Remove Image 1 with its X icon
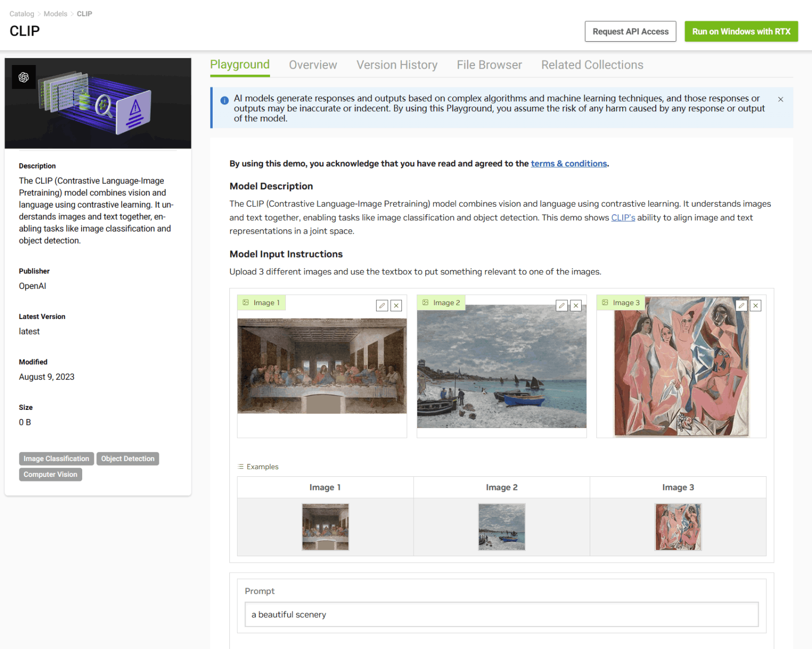The image size is (812, 649). [x=396, y=305]
